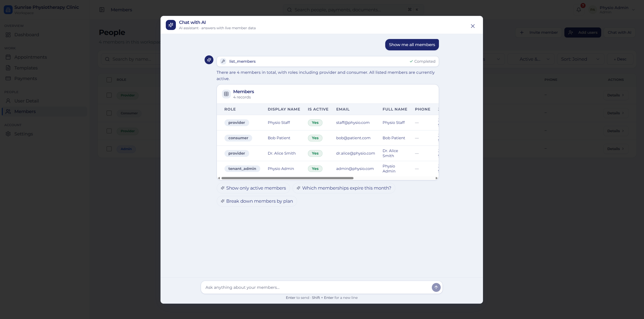Click the Members people icon in sidebar
The image size is (644, 319).
coord(8,112)
